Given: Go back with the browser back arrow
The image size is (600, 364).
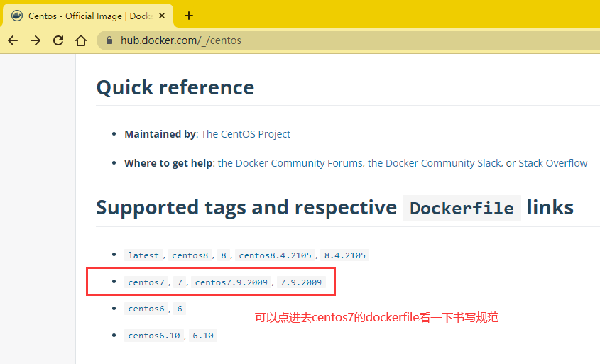Looking at the screenshot, I should coord(13,40).
